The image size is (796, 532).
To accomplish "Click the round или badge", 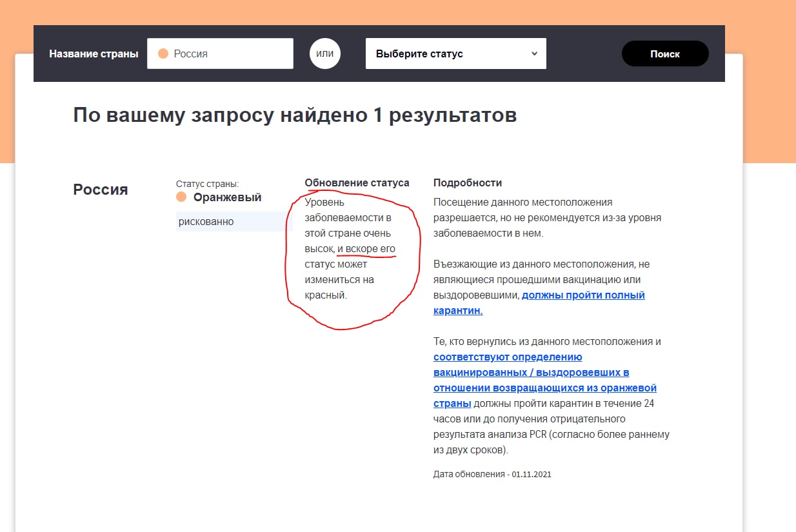I will click(x=325, y=54).
